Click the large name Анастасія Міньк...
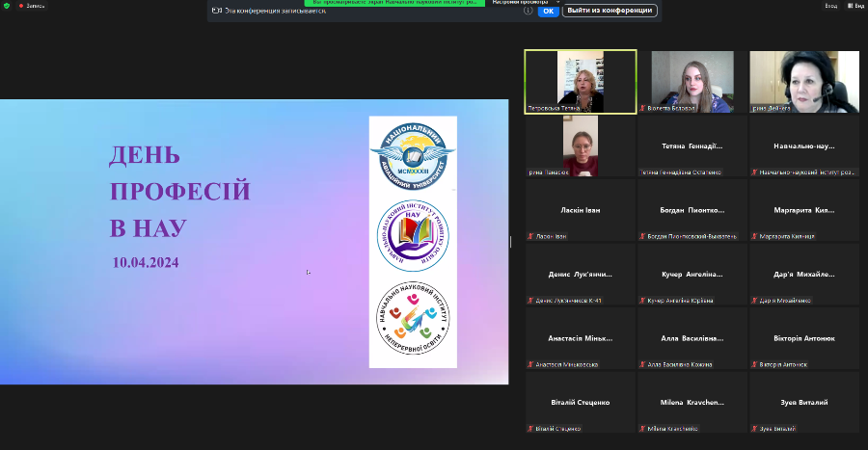This screenshot has height=450, width=868. [x=581, y=338]
